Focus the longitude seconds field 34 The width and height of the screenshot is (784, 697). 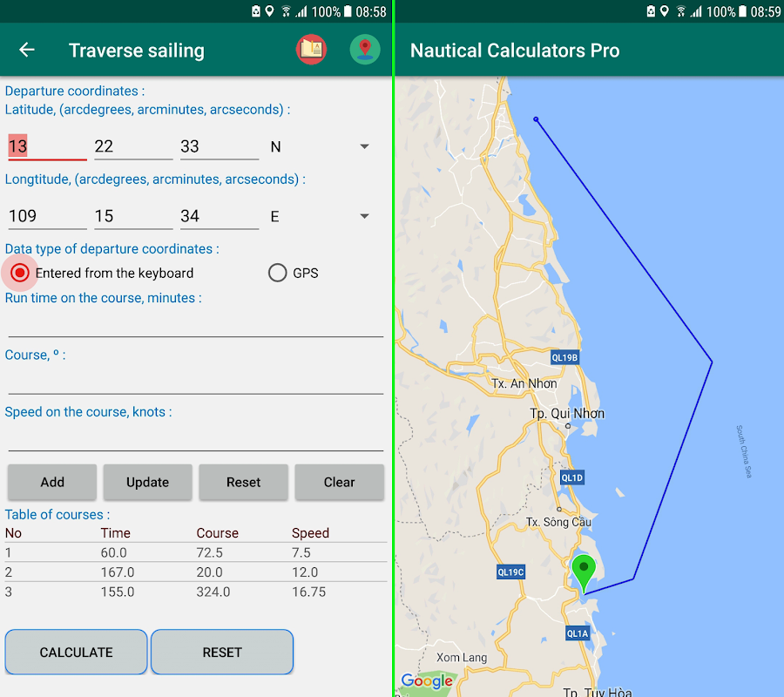pyautogui.click(x=220, y=216)
